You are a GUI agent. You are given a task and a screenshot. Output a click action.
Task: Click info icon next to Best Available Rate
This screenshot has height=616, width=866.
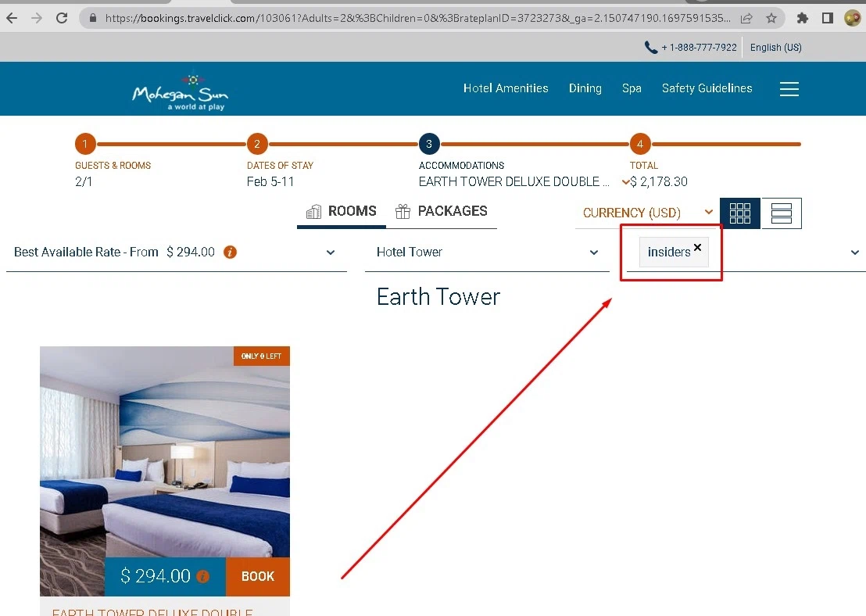[230, 252]
